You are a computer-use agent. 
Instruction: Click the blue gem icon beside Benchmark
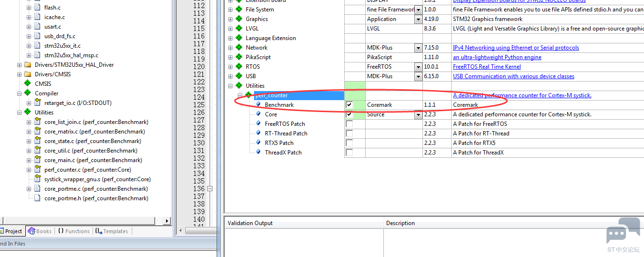(x=259, y=104)
